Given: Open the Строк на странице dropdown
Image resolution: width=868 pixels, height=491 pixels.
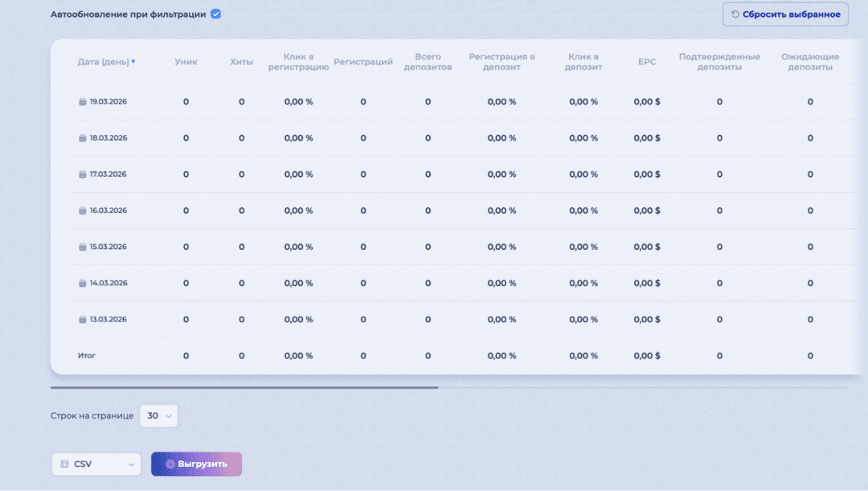Looking at the screenshot, I should 158,415.
